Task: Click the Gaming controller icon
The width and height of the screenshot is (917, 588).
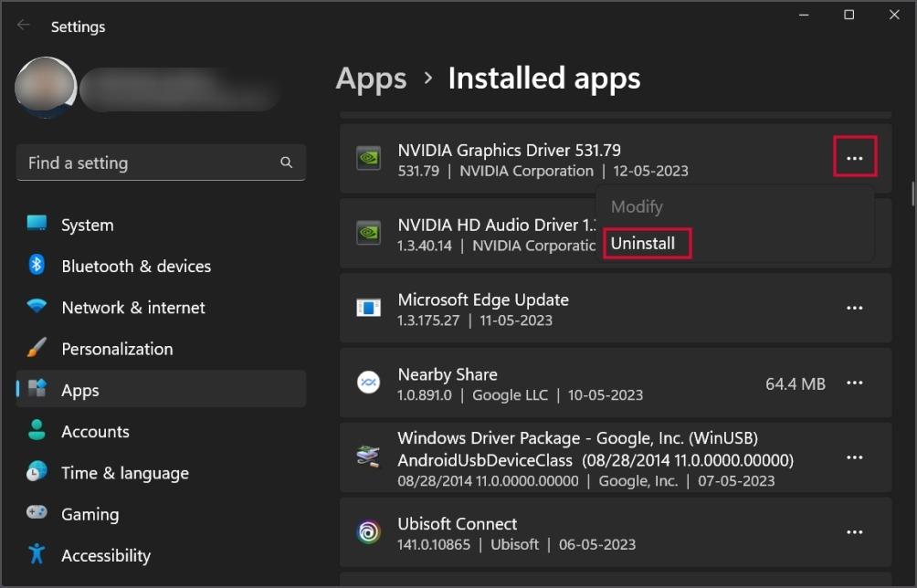Action: pyautogui.click(x=37, y=512)
